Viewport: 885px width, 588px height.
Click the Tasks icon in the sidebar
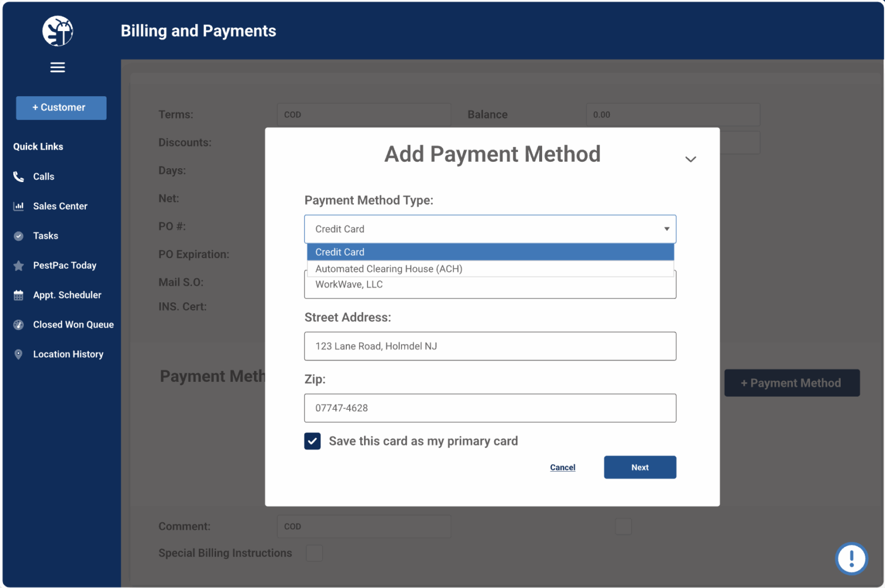coord(19,236)
